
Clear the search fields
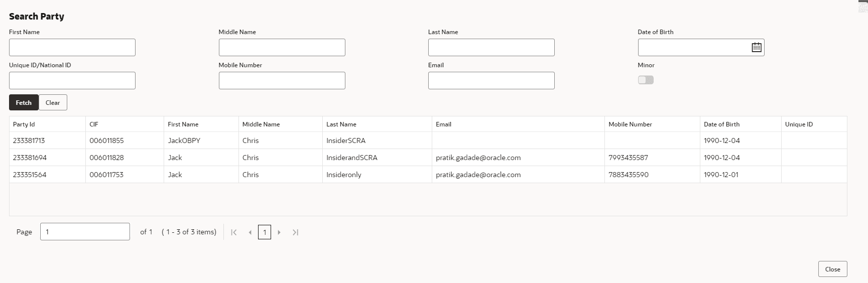pyautogui.click(x=53, y=102)
